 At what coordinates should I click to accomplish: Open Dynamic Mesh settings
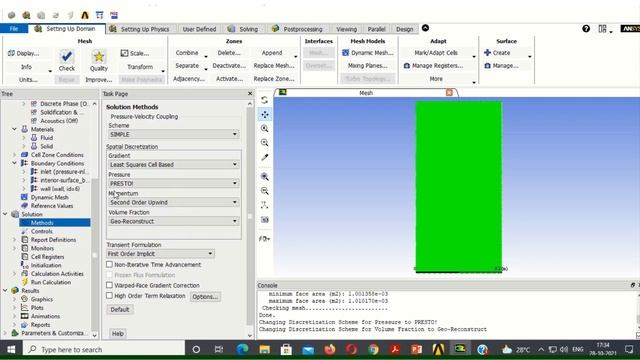(368, 53)
